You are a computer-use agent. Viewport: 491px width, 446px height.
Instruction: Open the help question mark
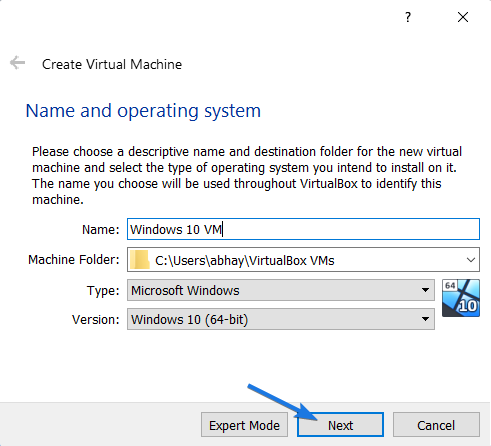tap(408, 17)
